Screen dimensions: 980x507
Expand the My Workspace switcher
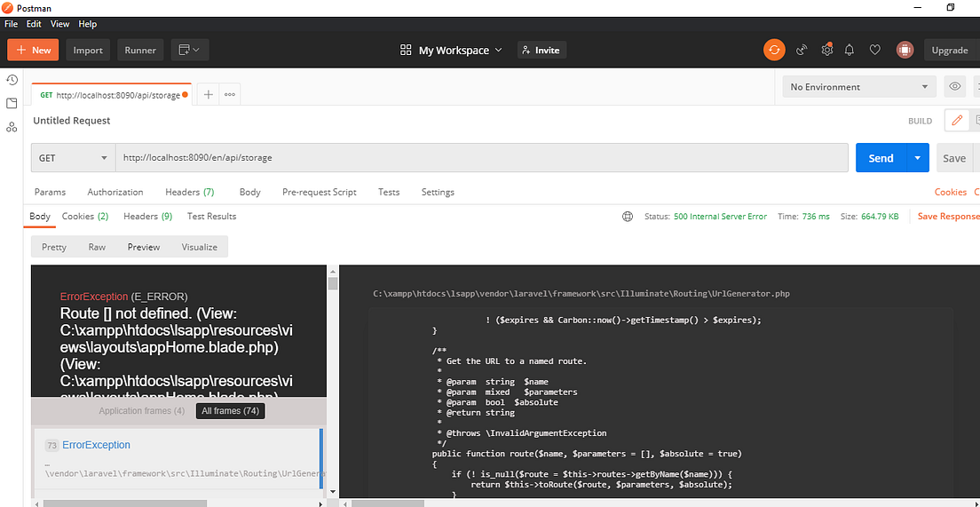click(451, 50)
